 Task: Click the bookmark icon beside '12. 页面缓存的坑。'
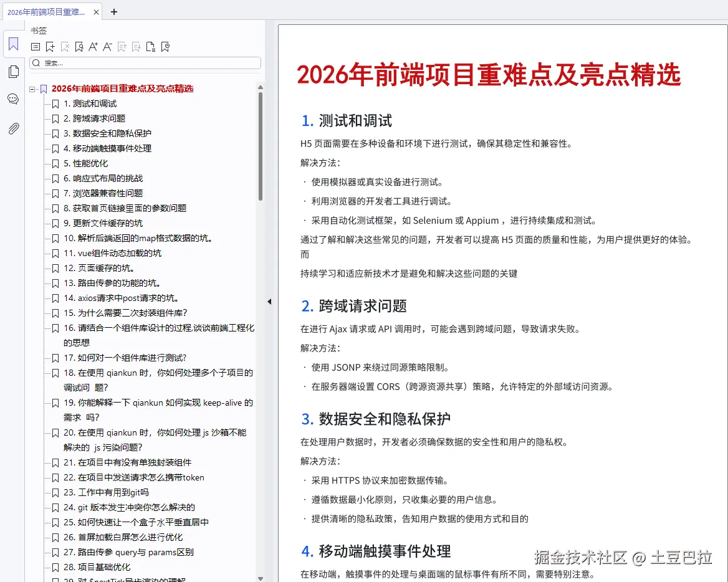point(55,269)
